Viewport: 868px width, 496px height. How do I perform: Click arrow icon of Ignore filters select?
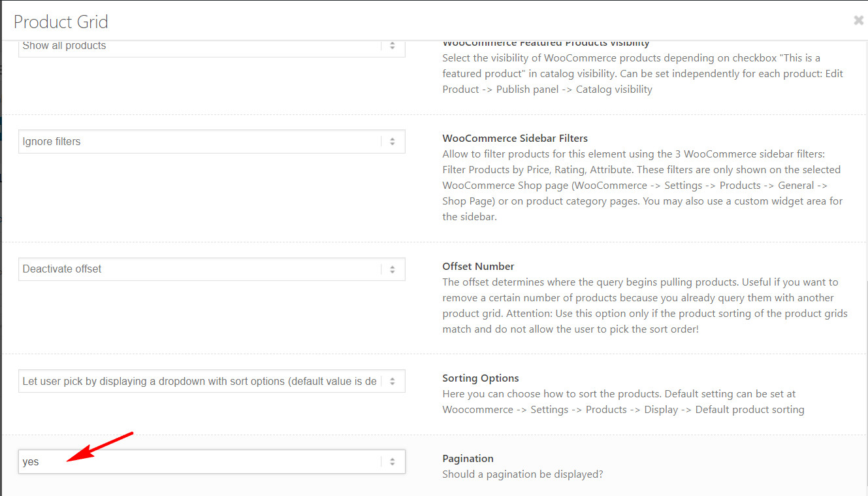click(393, 141)
